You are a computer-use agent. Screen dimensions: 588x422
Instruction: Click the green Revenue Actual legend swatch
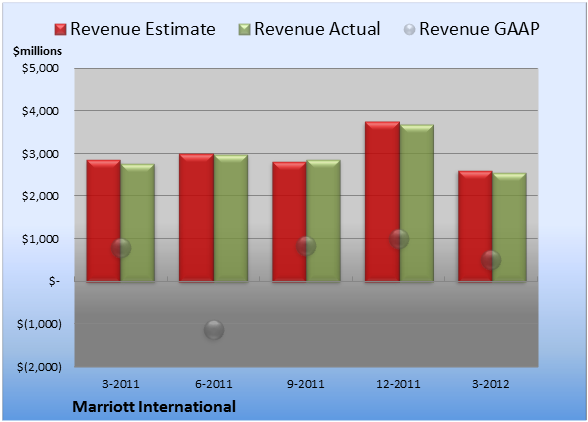pos(244,29)
